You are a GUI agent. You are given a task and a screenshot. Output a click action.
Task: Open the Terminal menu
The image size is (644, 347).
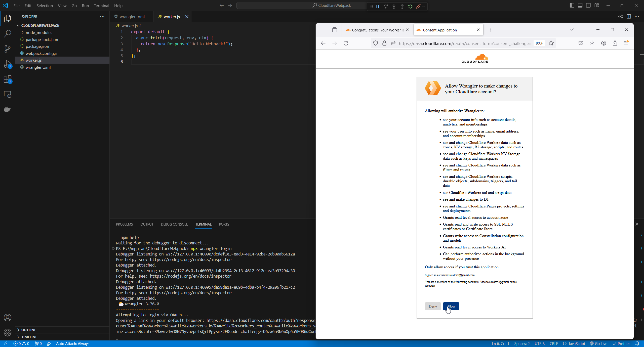click(x=101, y=6)
